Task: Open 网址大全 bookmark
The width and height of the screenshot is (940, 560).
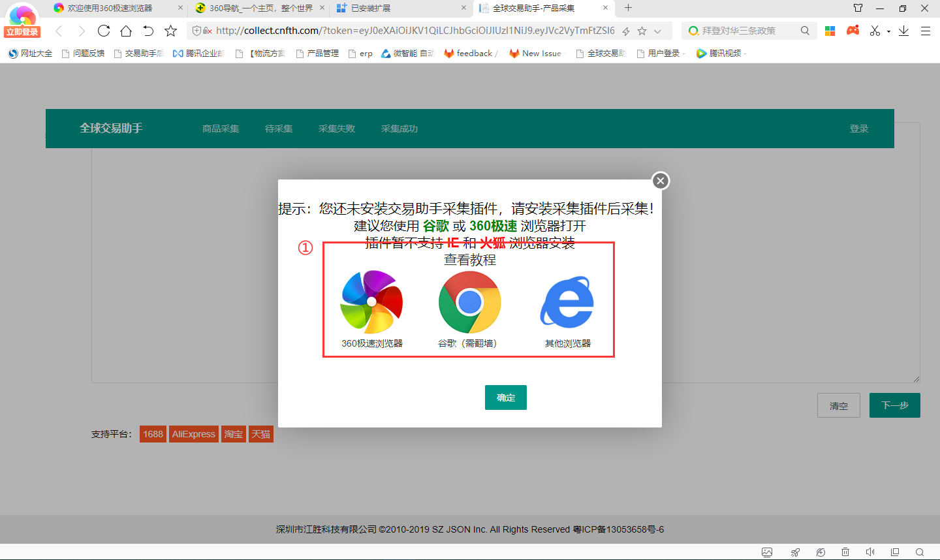Action: [x=30, y=54]
